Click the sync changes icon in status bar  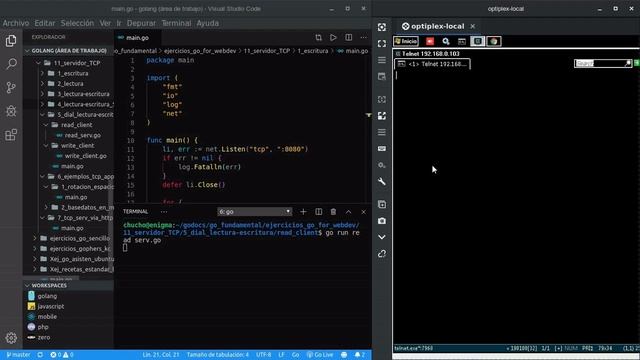click(x=40, y=355)
